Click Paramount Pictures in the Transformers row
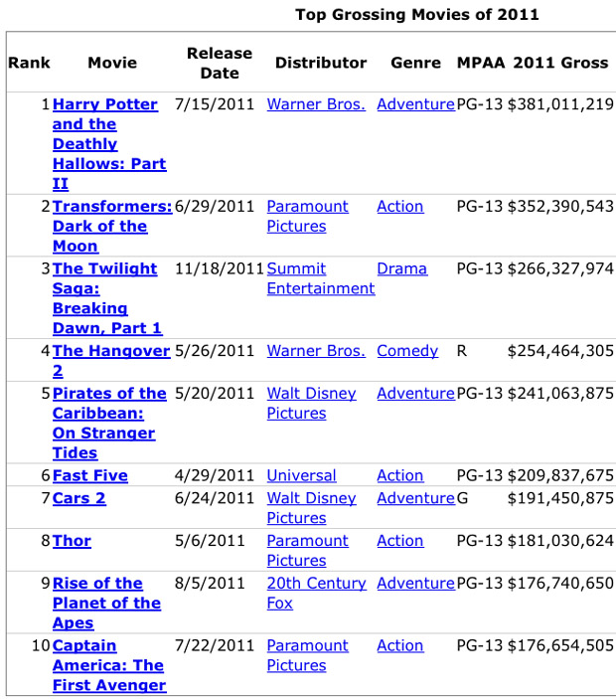Viewport: 616px width, 699px height. tap(307, 216)
